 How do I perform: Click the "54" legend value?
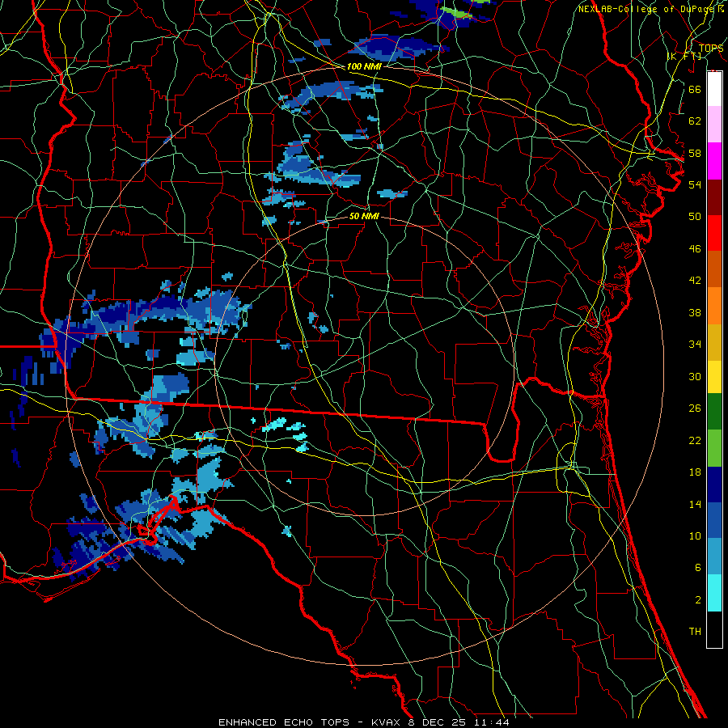(695, 184)
